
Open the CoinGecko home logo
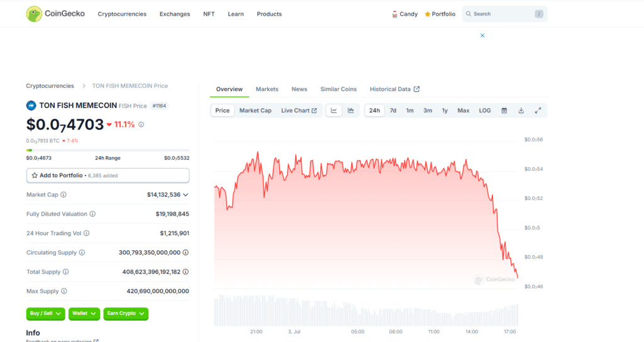click(55, 14)
